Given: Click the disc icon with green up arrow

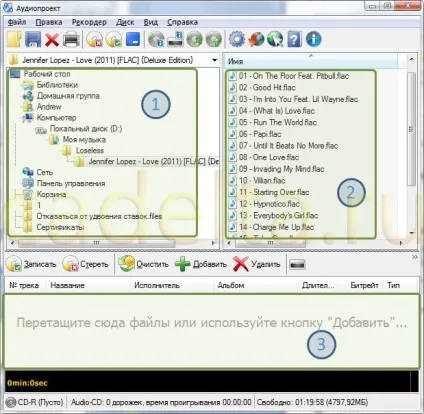Looking at the screenshot, I should click(x=214, y=40).
